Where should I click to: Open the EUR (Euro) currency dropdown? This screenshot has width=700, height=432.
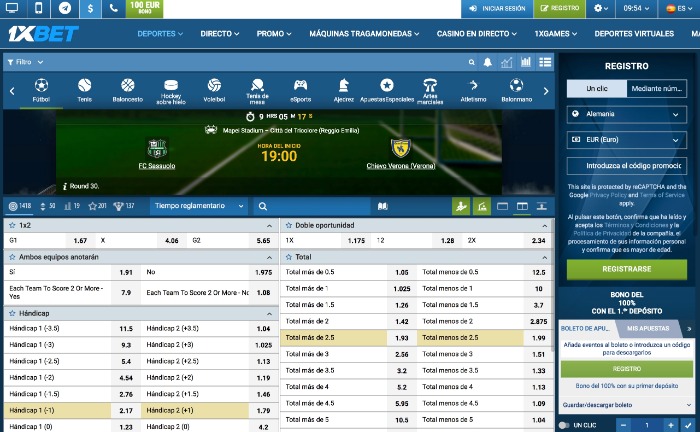pyautogui.click(x=626, y=140)
